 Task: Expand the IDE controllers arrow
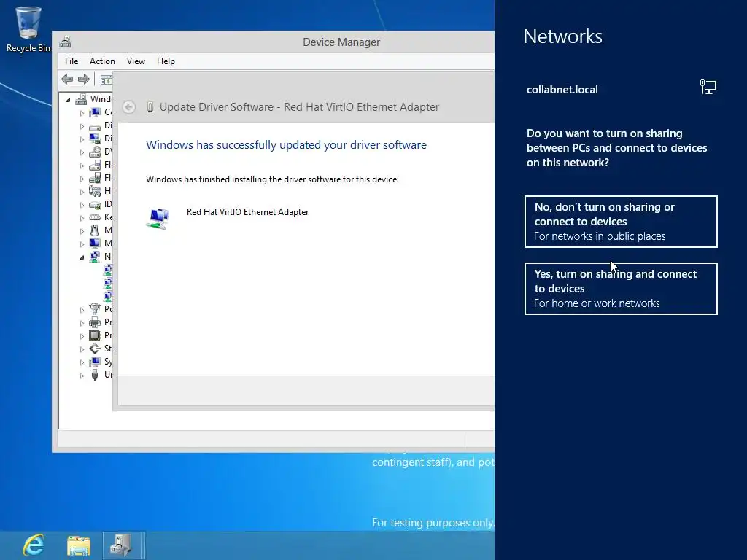[x=82, y=205]
